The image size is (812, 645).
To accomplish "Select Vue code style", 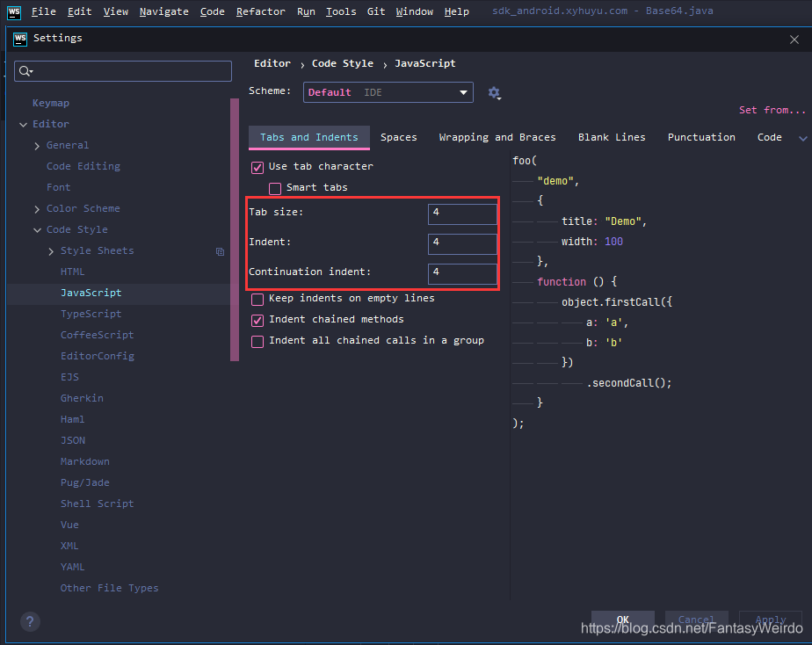I will coord(69,525).
